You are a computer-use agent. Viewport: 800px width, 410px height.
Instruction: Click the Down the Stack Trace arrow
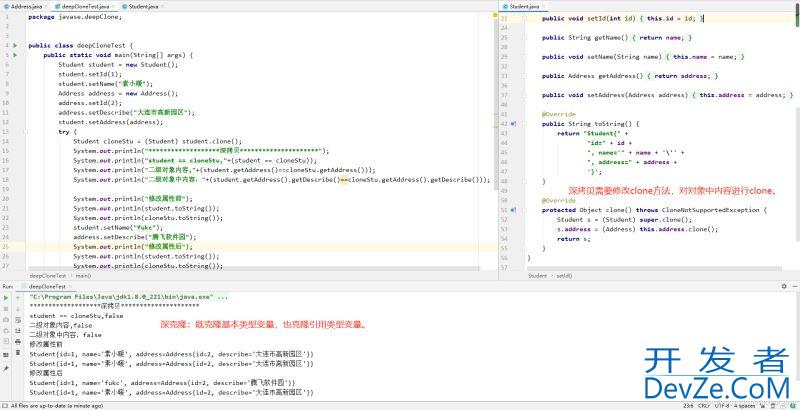pos(18,309)
